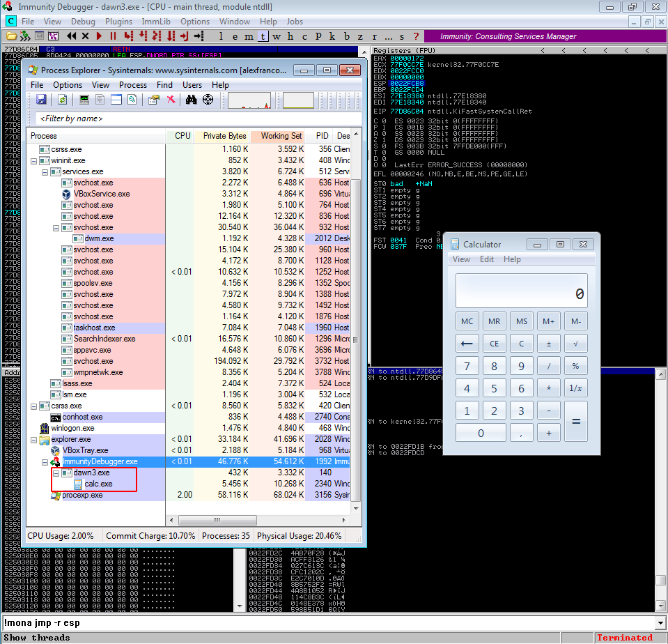
Task: Pause execution with the red pause icon
Action: [113, 36]
